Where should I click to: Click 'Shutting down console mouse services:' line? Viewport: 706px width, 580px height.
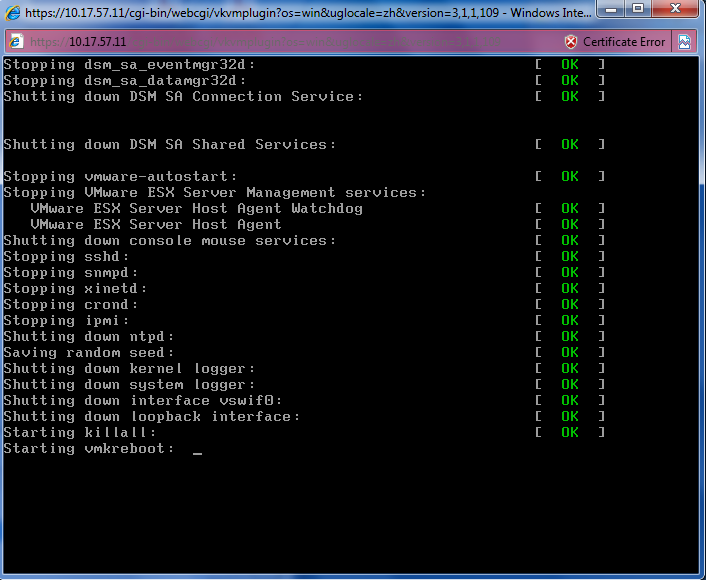(170, 240)
